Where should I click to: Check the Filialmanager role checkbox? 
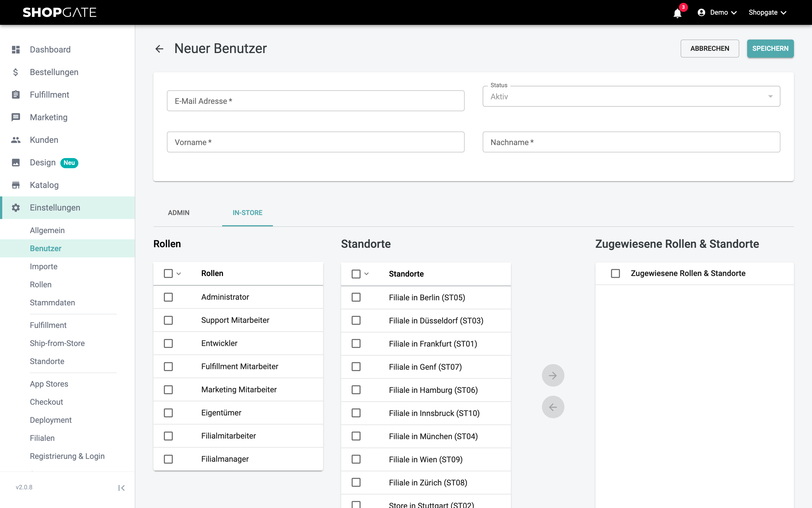[168, 459]
